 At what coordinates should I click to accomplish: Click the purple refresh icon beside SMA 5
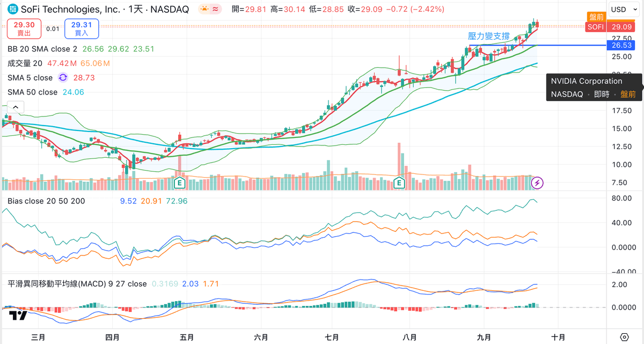pyautogui.click(x=63, y=78)
